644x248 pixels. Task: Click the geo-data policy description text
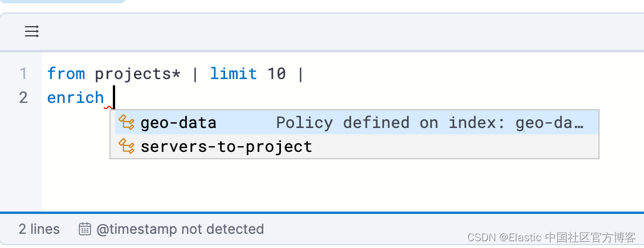click(430, 123)
